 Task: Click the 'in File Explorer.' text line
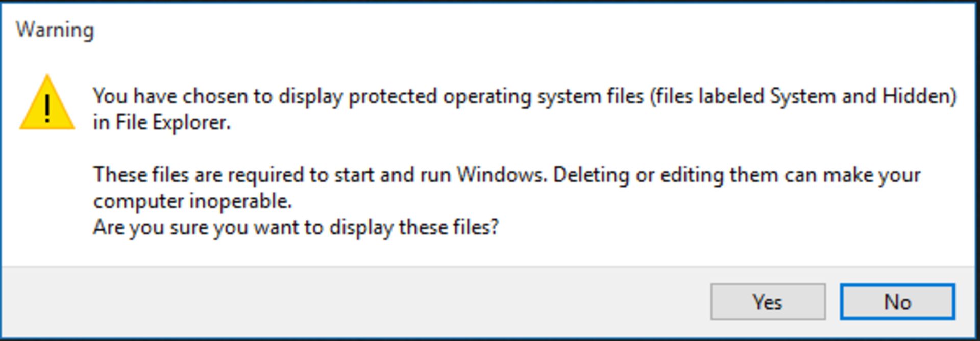(x=162, y=122)
